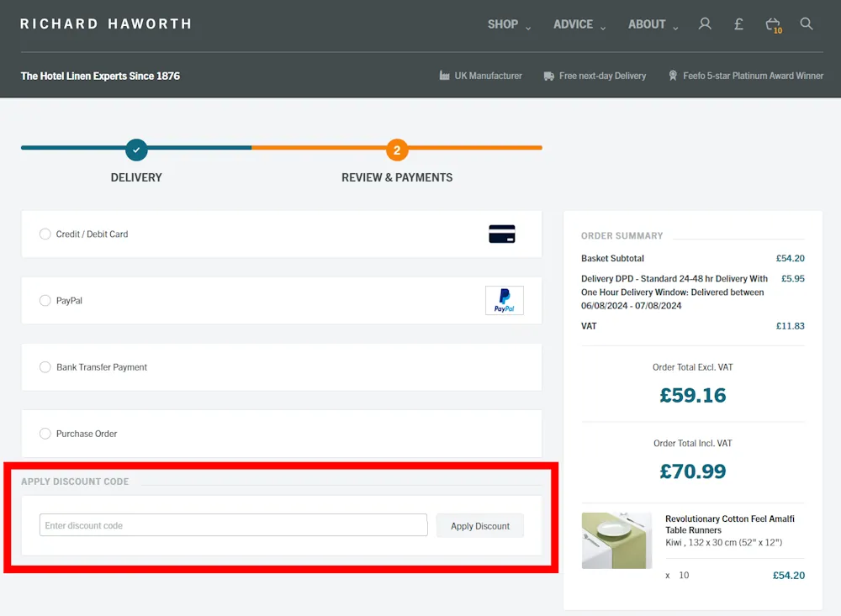Expand the SHOP menu chevron
This screenshot has width=841, height=616.
[x=528, y=28]
